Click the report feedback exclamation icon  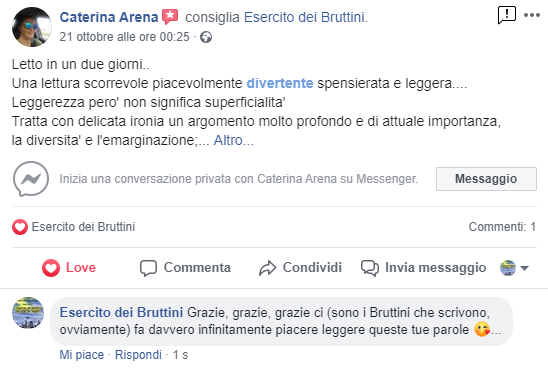[506, 15]
